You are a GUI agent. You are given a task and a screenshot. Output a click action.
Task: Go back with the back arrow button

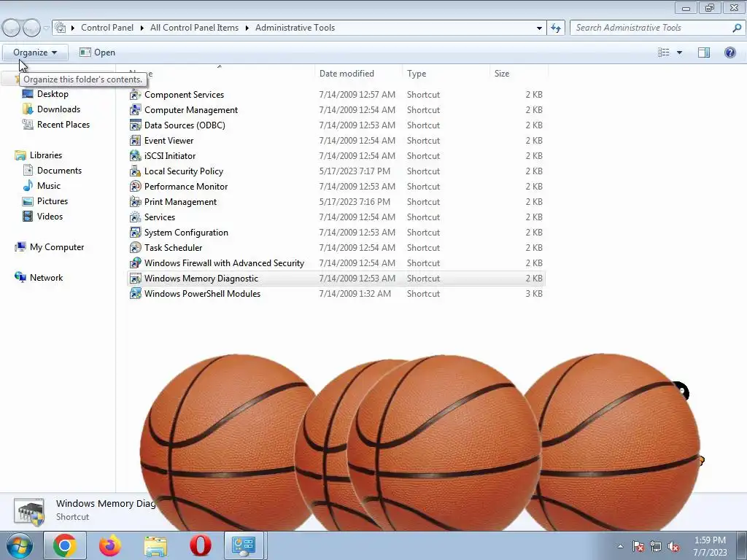11,28
